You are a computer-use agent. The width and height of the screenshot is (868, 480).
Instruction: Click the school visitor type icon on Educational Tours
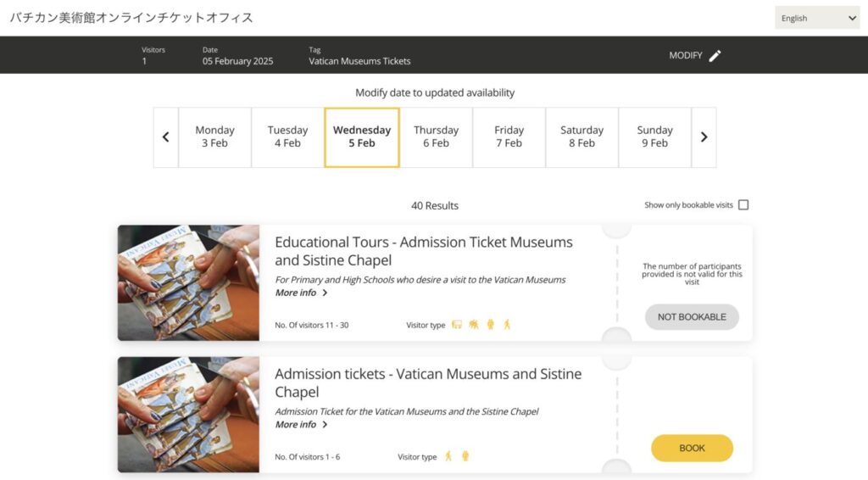[x=457, y=325]
